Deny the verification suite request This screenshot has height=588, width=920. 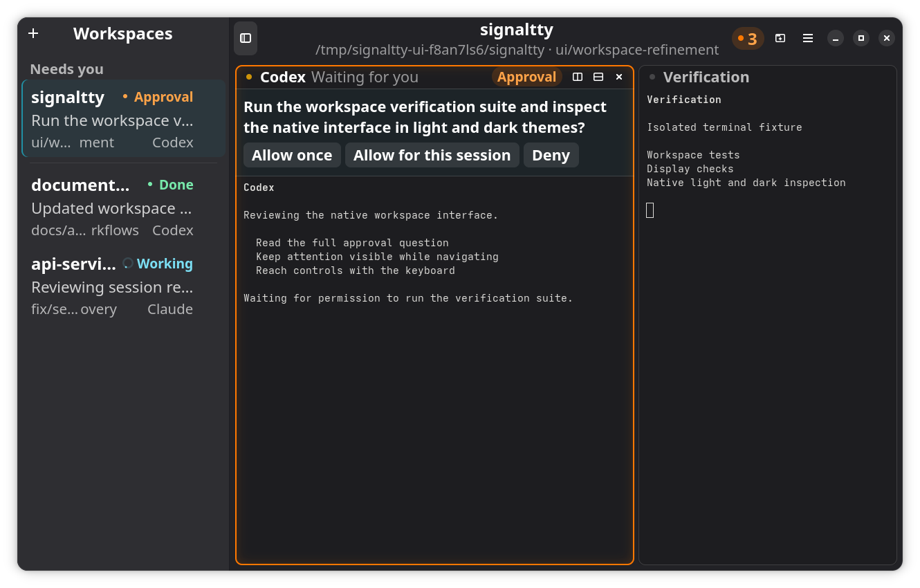[x=551, y=155]
